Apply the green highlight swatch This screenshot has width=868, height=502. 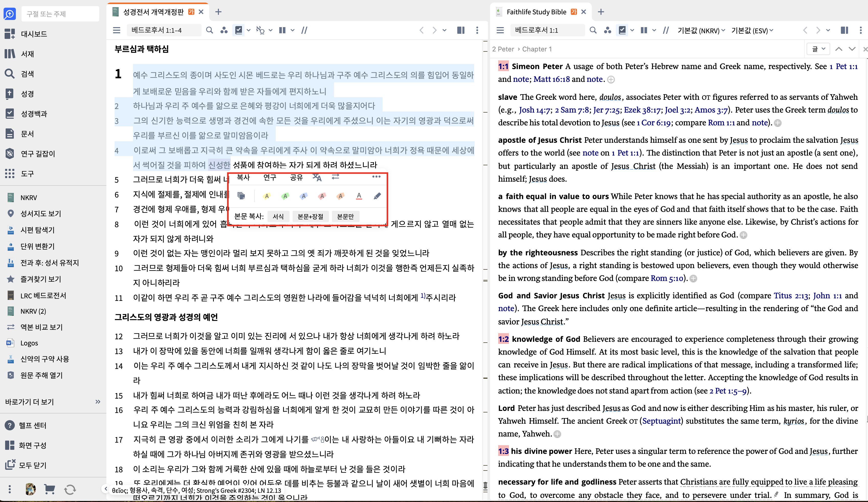coord(285,196)
